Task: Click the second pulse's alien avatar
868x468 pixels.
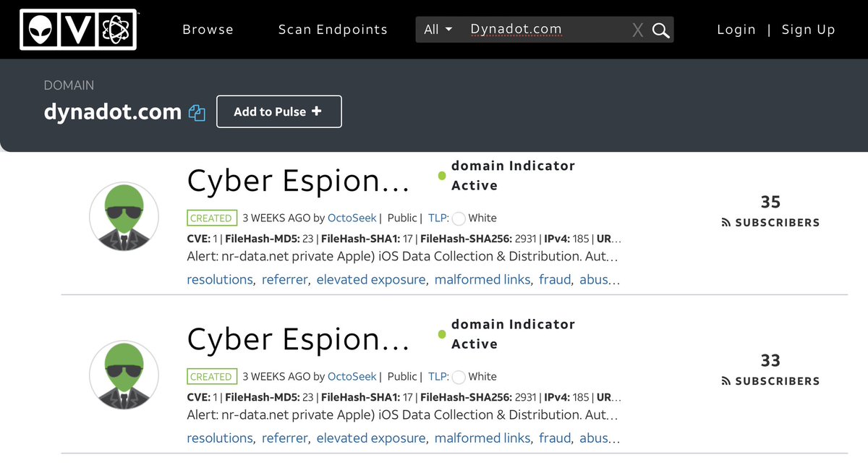Action: point(124,375)
